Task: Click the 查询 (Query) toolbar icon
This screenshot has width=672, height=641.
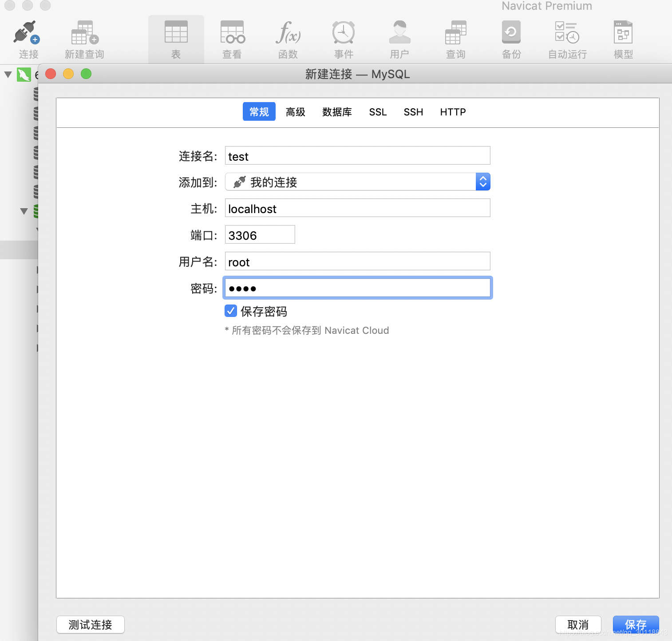Action: point(456,32)
